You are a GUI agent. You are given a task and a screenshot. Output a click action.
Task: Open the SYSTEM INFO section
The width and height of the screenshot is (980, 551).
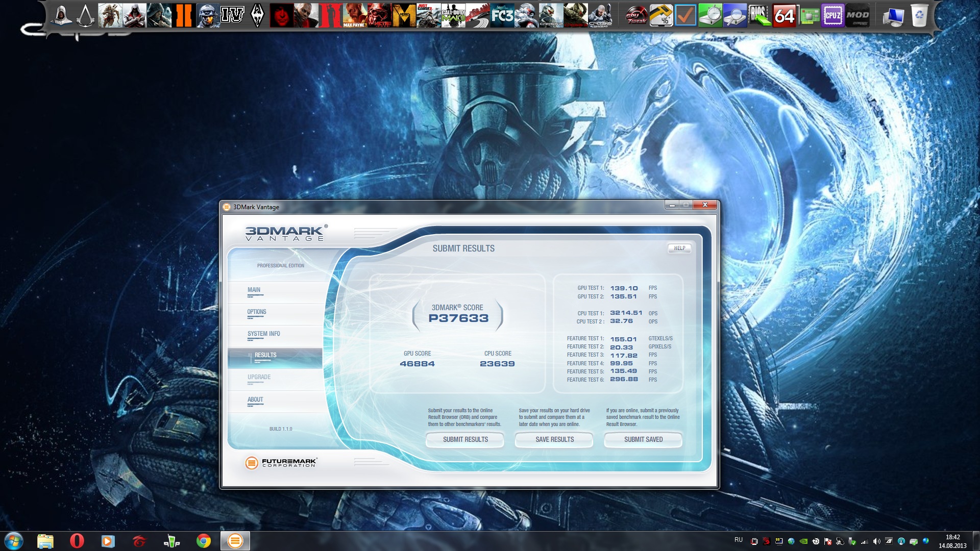tap(264, 334)
